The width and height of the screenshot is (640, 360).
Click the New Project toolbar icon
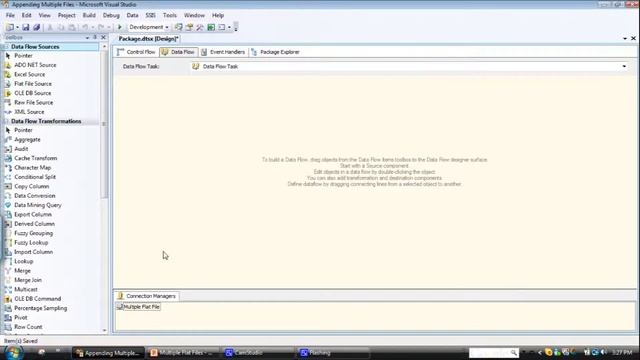(x=10, y=27)
